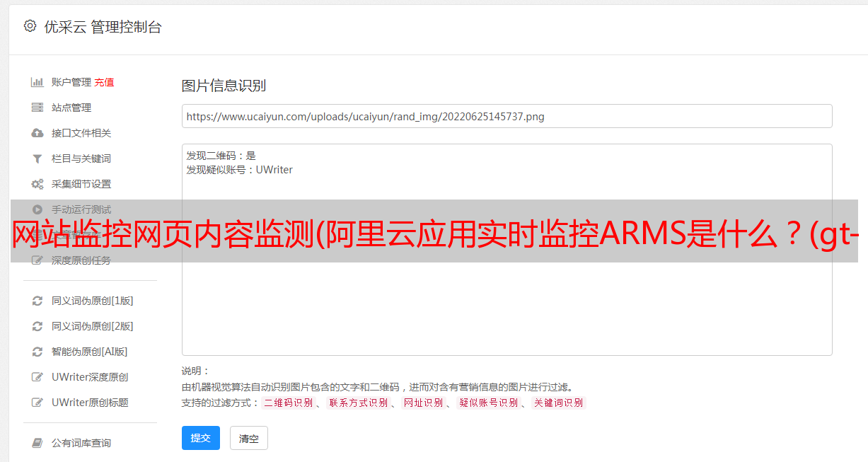This screenshot has height=462, width=868.
Task: Click the 二维码识别 filter tag
Action: pyautogui.click(x=288, y=403)
